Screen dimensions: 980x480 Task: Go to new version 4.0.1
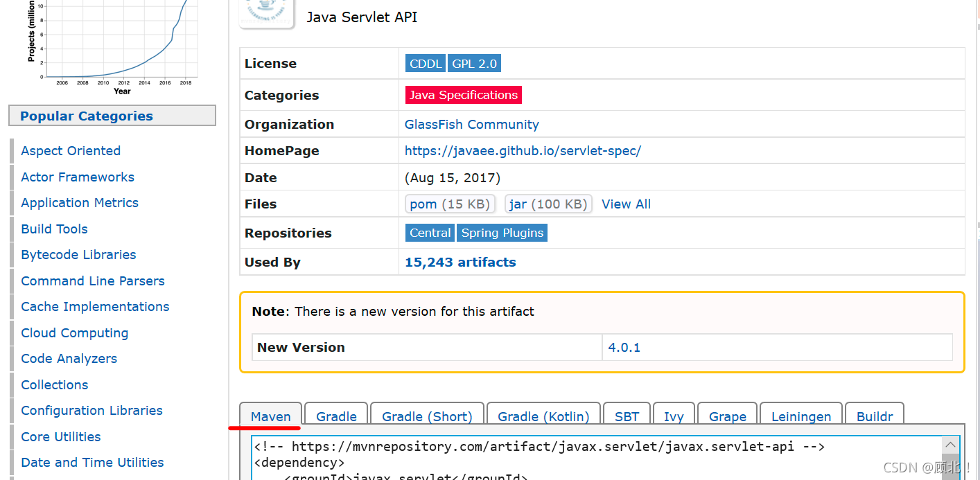[x=624, y=348]
